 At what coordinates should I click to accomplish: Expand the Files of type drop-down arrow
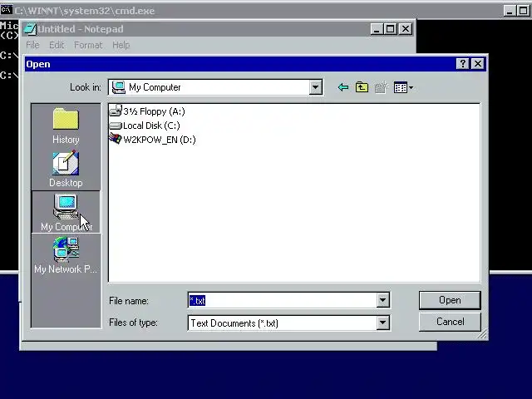click(382, 323)
